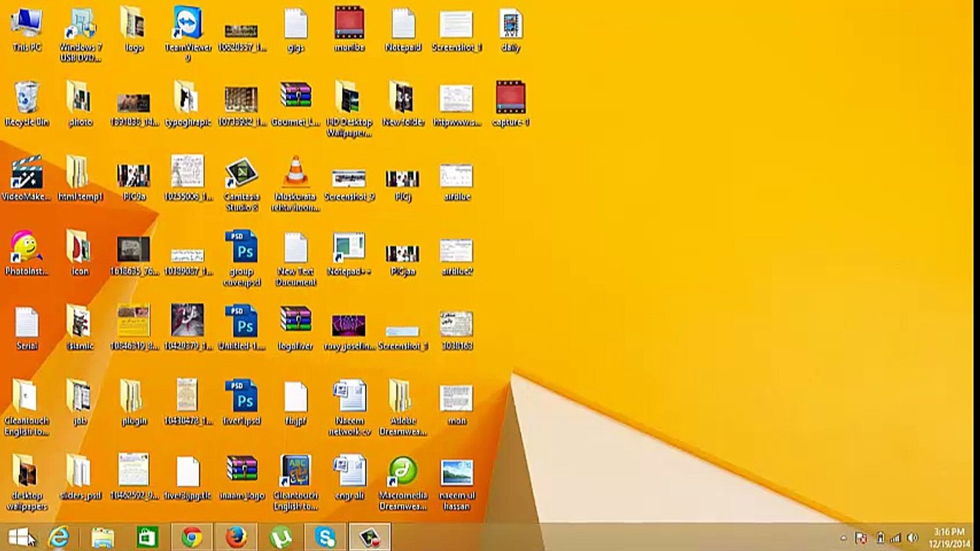The image size is (980, 551).
Task: Open File Explorer on the taskbar
Action: pos(103,537)
